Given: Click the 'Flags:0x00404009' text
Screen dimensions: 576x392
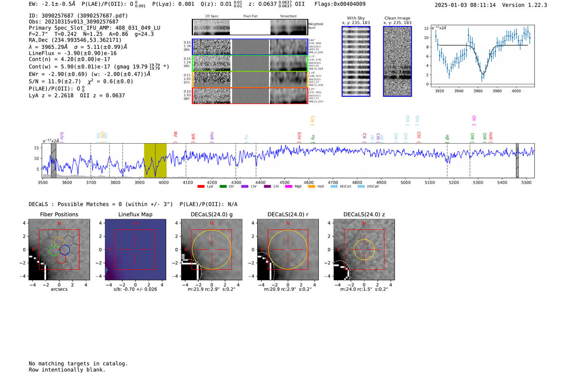Looking at the screenshot, I should tap(340, 4).
